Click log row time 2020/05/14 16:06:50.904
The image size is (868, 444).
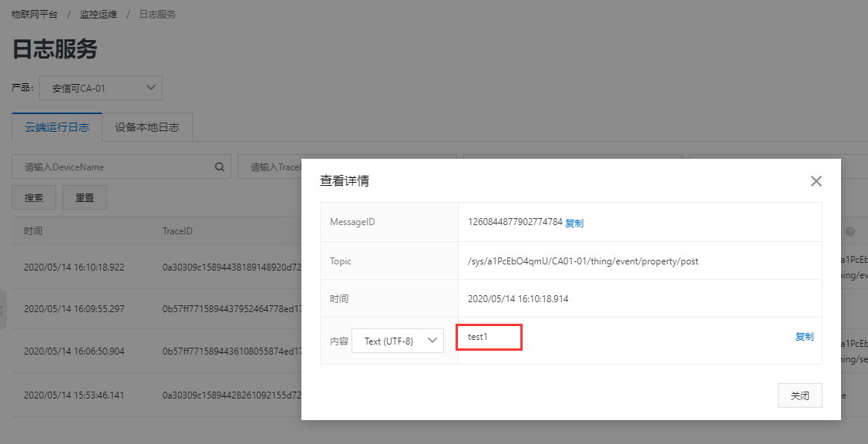74,351
